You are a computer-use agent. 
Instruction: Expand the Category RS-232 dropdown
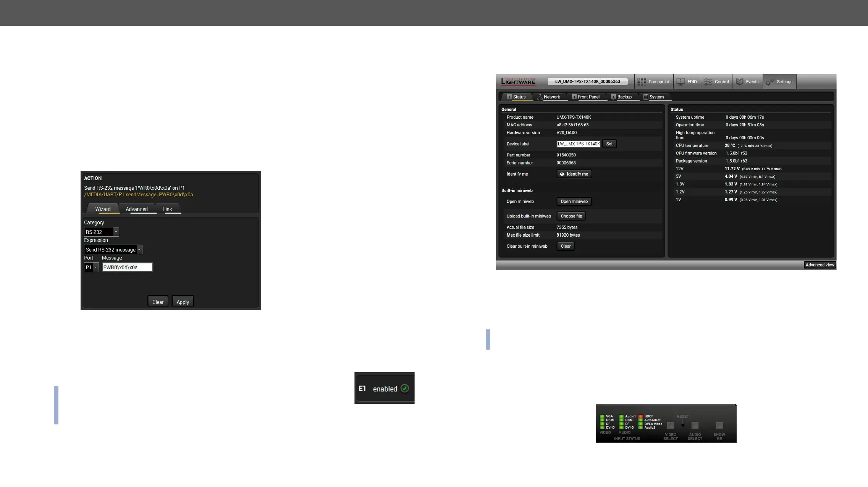[116, 232]
